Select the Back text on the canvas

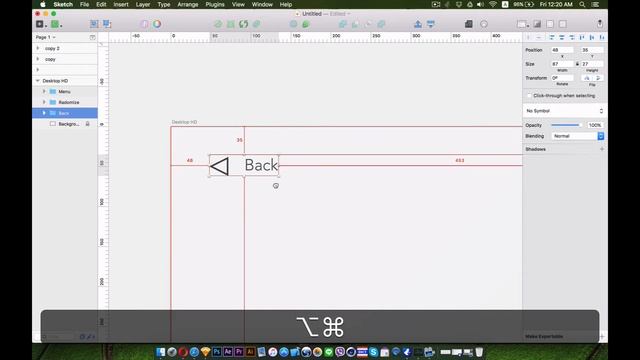(x=261, y=165)
